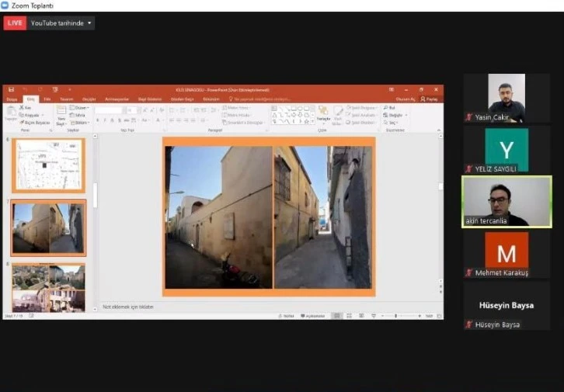Select slide 8 thumbnail with house photos
The height and width of the screenshot is (392, 564).
tap(48, 287)
